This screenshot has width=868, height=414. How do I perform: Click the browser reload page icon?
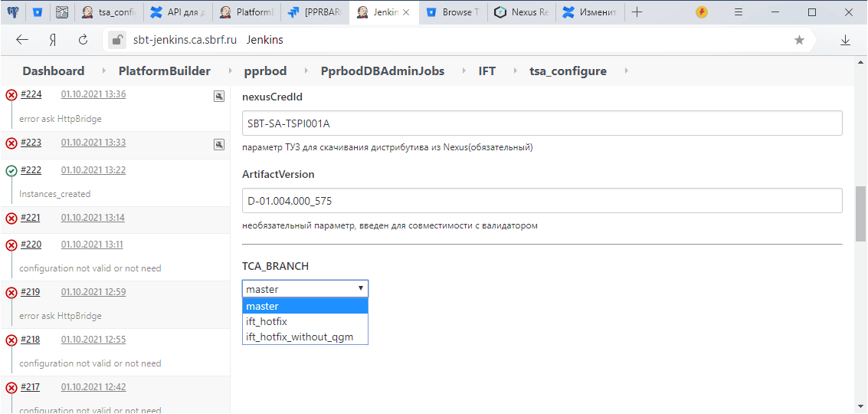[83, 40]
